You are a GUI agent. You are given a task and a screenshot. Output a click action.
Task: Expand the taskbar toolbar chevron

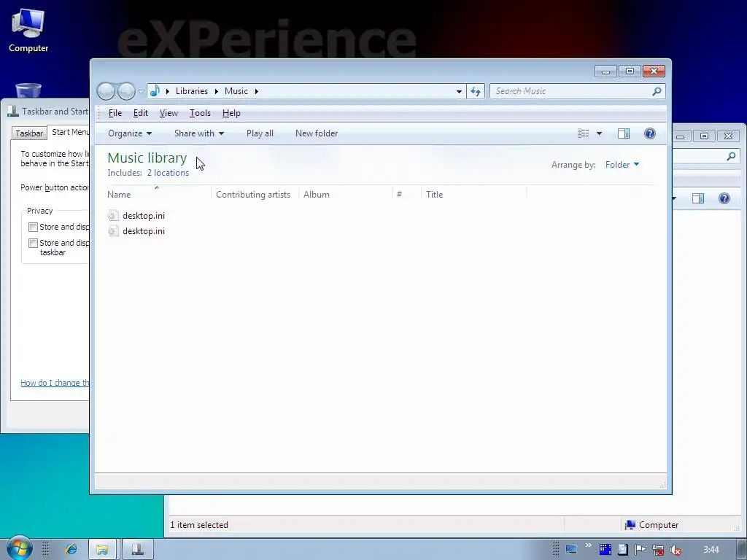pyautogui.click(x=589, y=545)
